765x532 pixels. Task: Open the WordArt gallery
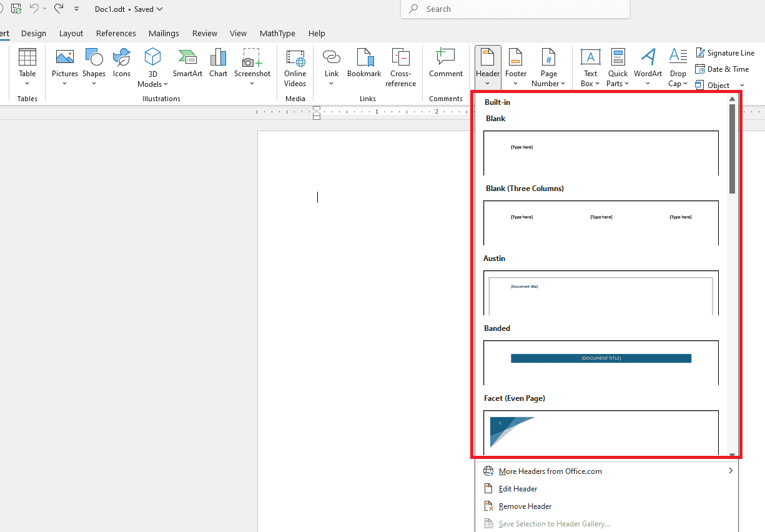pyautogui.click(x=648, y=67)
